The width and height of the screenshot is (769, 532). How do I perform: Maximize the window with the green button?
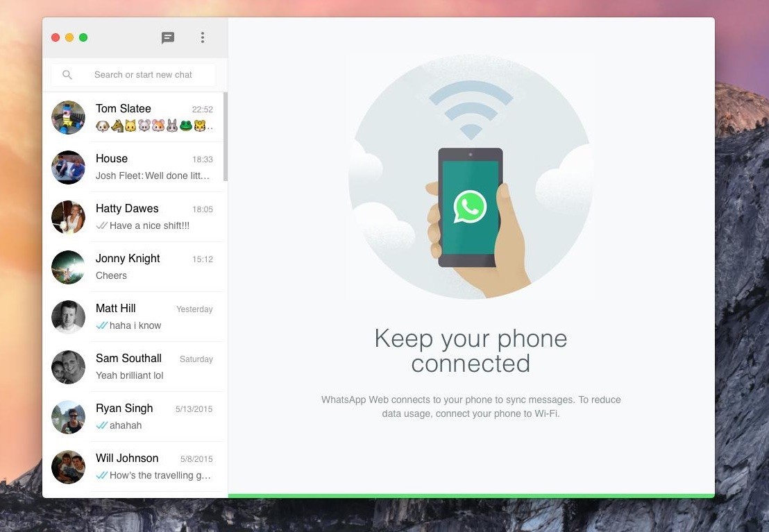[83, 37]
